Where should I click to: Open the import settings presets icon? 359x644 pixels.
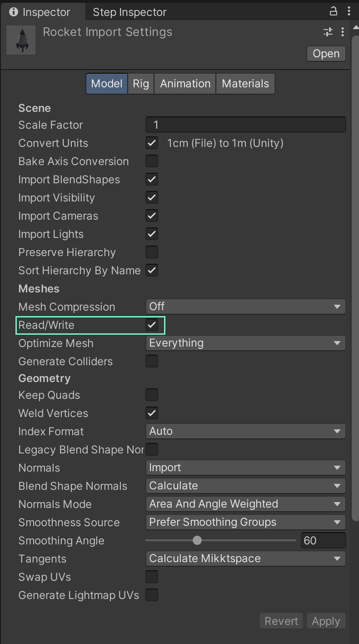[x=328, y=32]
